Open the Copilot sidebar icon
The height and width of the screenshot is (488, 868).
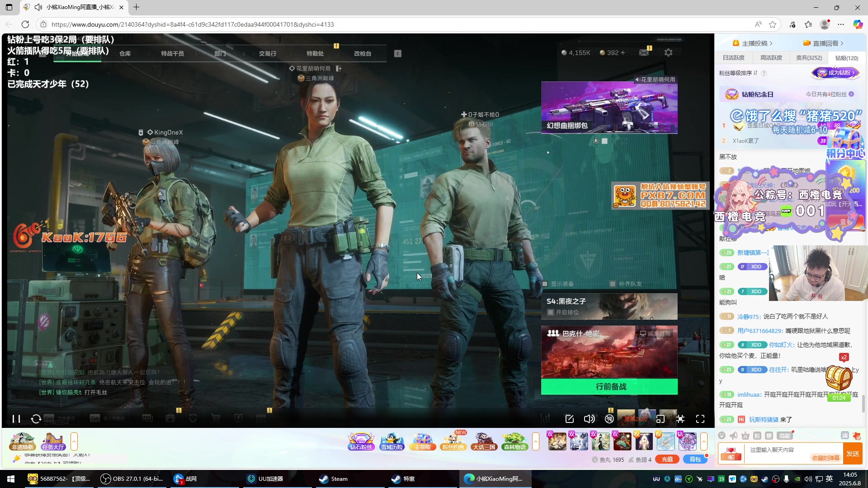pos(858,24)
